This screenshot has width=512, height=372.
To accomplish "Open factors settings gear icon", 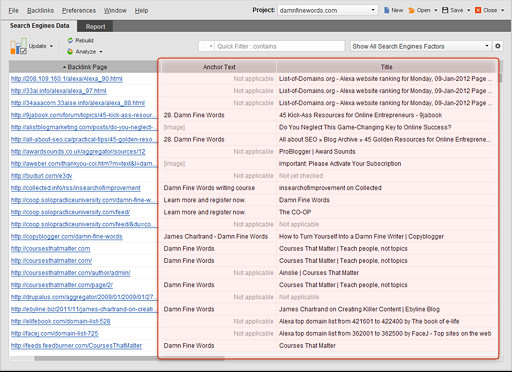I will [498, 46].
